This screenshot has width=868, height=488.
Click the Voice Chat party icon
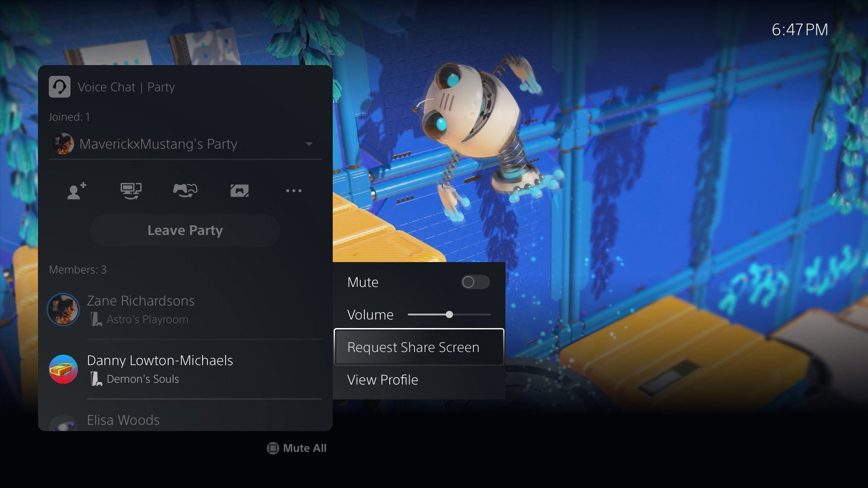click(59, 86)
